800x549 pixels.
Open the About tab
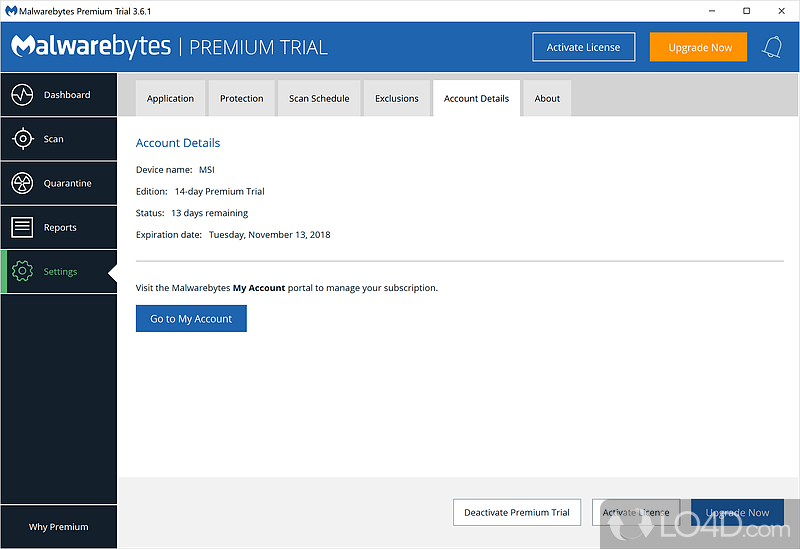point(547,98)
